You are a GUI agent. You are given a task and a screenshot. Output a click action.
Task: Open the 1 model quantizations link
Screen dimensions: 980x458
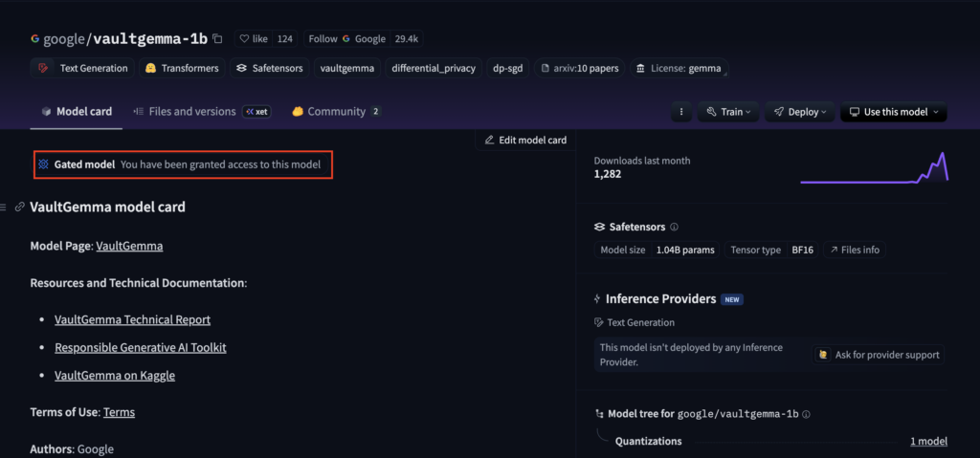[928, 441]
